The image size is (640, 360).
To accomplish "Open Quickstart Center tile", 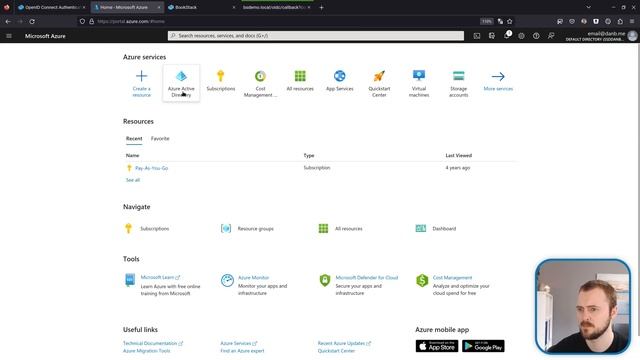I will pos(379,83).
